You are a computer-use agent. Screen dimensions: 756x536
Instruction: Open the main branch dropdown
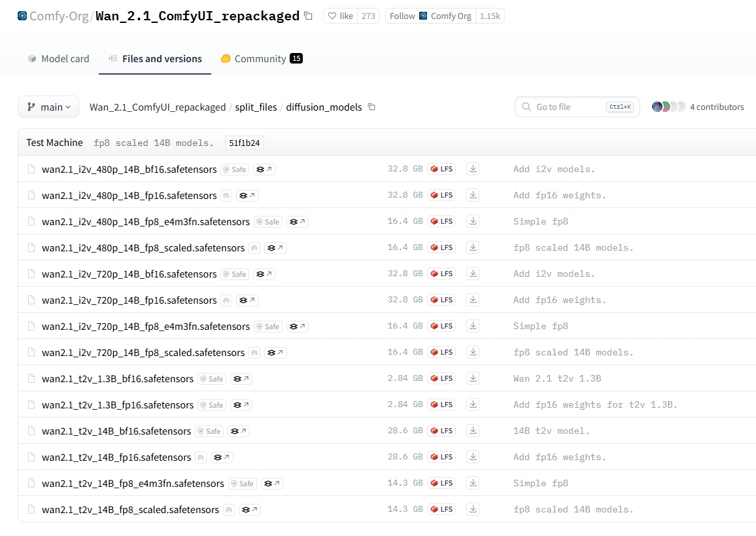coord(48,107)
